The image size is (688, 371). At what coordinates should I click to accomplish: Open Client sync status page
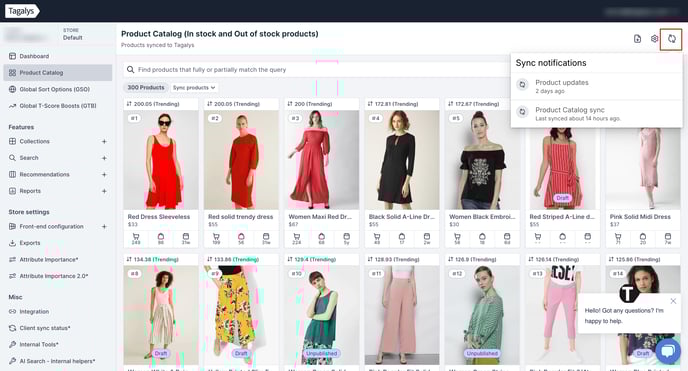[45, 328]
